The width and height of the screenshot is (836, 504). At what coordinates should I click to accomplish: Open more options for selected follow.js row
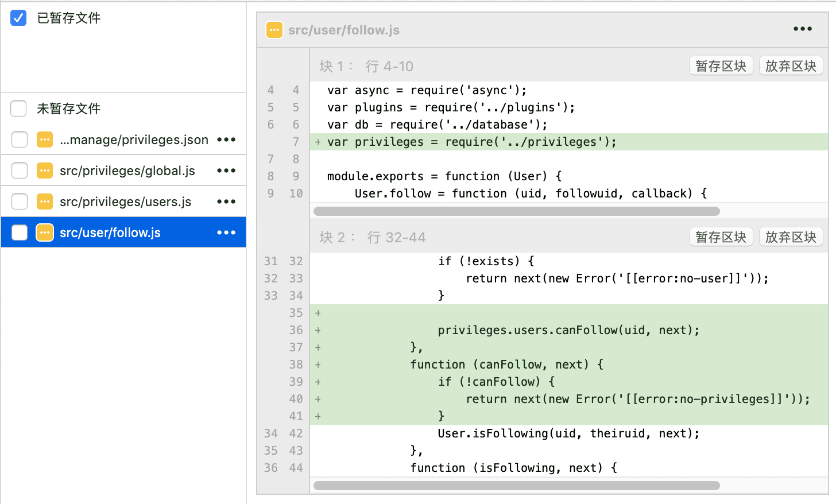tap(226, 232)
